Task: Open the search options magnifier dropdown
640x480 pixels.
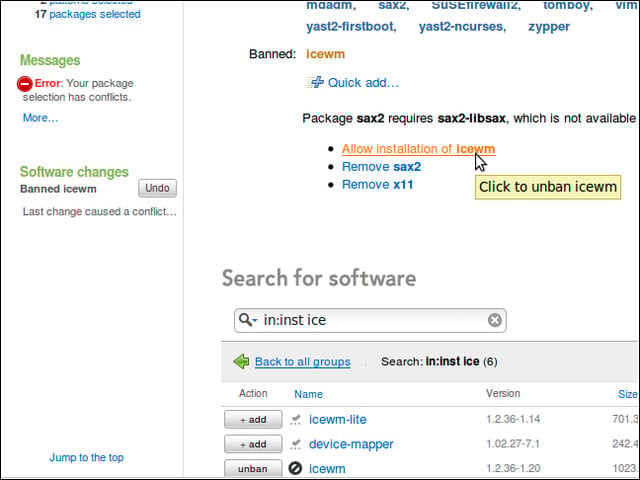Action: click(x=248, y=320)
